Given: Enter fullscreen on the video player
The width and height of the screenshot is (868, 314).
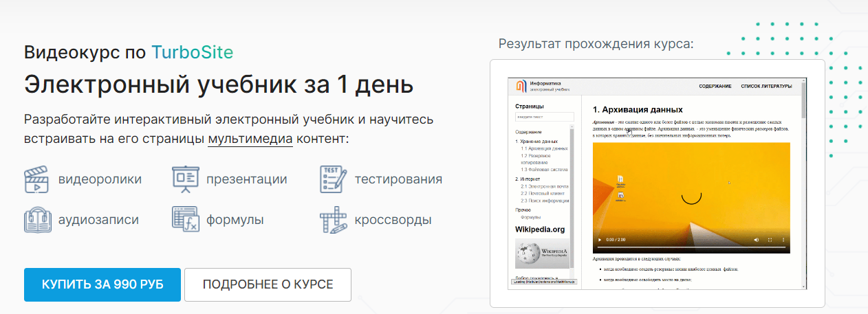Looking at the screenshot, I should (x=770, y=240).
